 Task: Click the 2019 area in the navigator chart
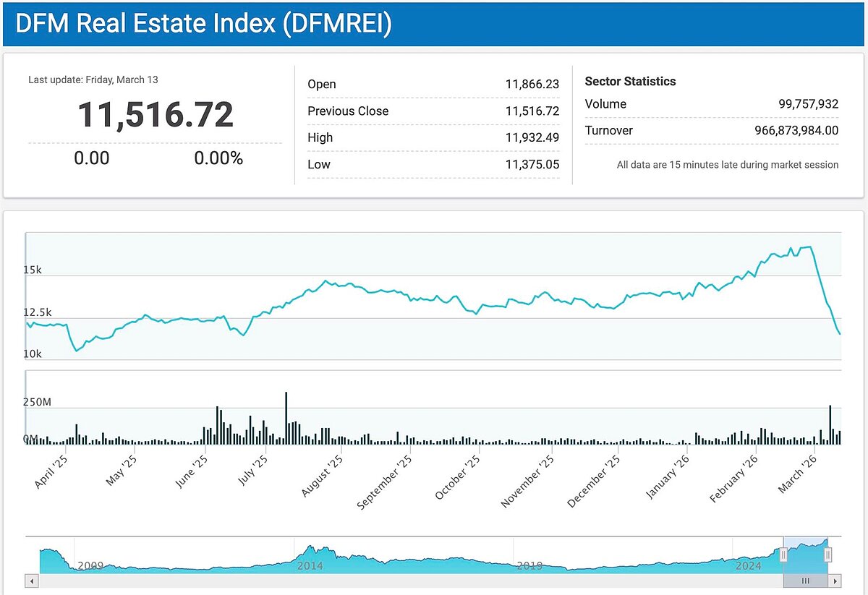529,565
